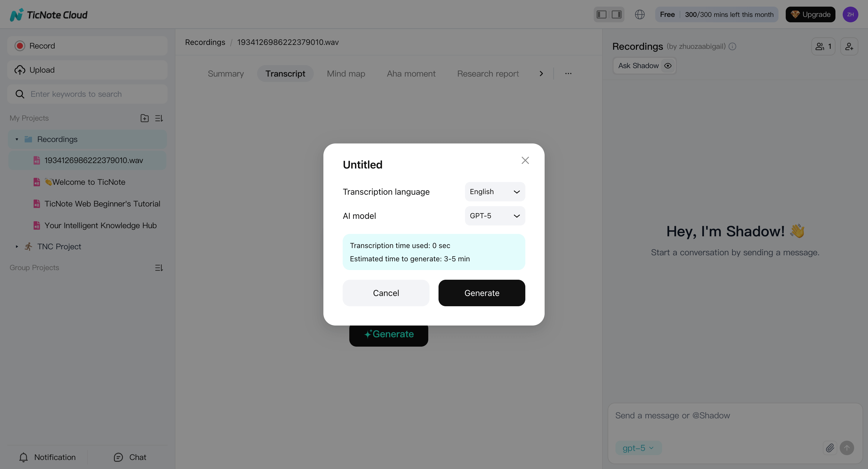Invite a member with the add-person icon
This screenshot has height=469, width=868.
[849, 46]
